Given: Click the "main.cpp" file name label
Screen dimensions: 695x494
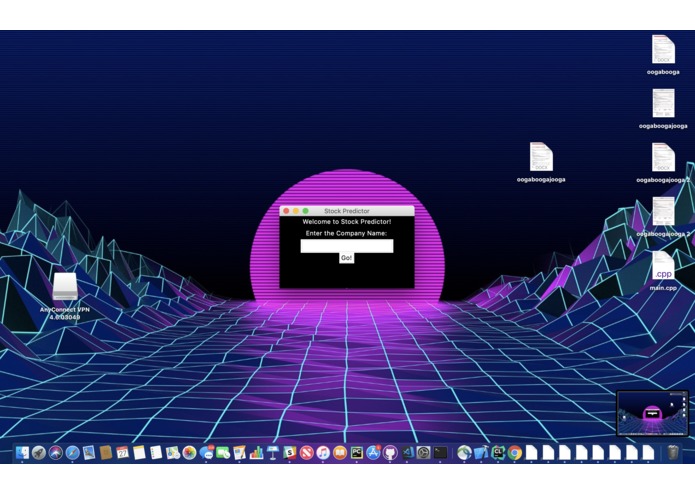Looking at the screenshot, I should point(663,288).
